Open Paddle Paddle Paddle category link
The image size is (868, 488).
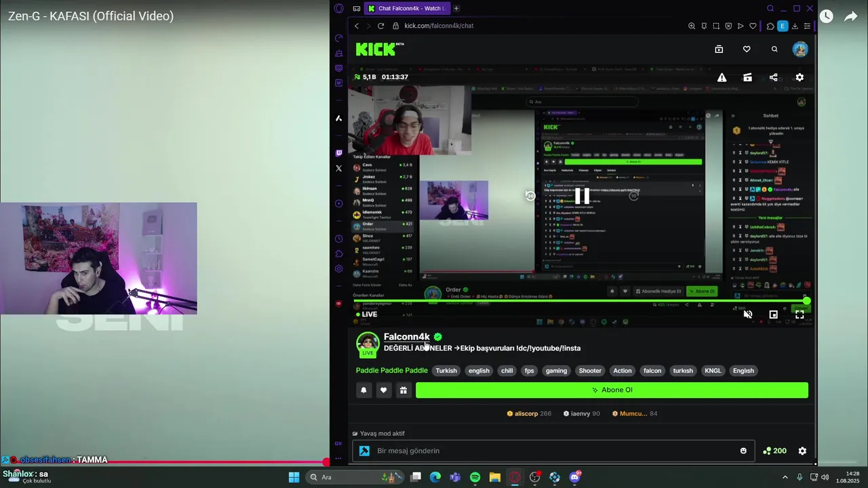392,370
